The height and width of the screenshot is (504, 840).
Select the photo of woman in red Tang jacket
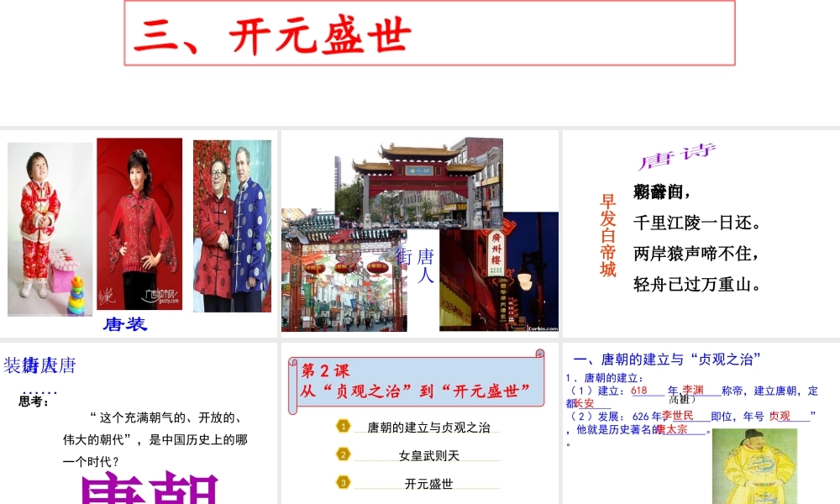(x=139, y=224)
